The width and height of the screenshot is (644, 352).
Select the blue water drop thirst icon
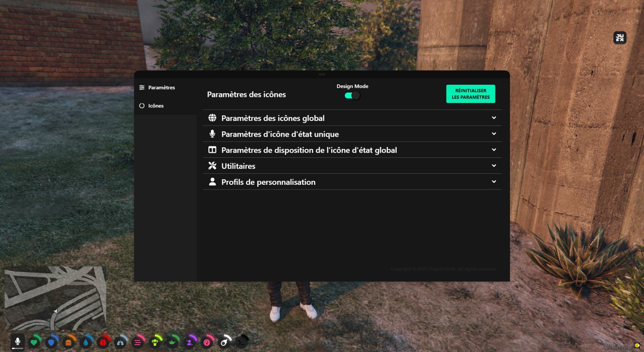[86, 343]
